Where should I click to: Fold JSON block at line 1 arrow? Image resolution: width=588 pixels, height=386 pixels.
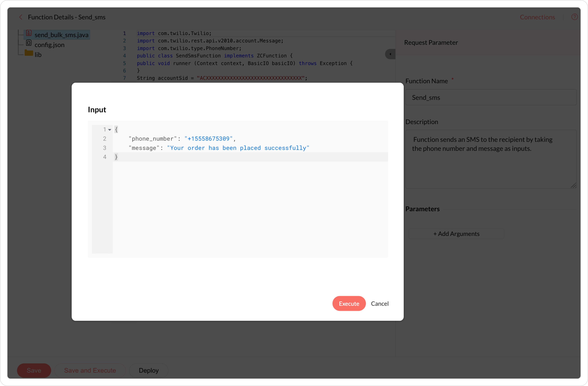tap(110, 130)
